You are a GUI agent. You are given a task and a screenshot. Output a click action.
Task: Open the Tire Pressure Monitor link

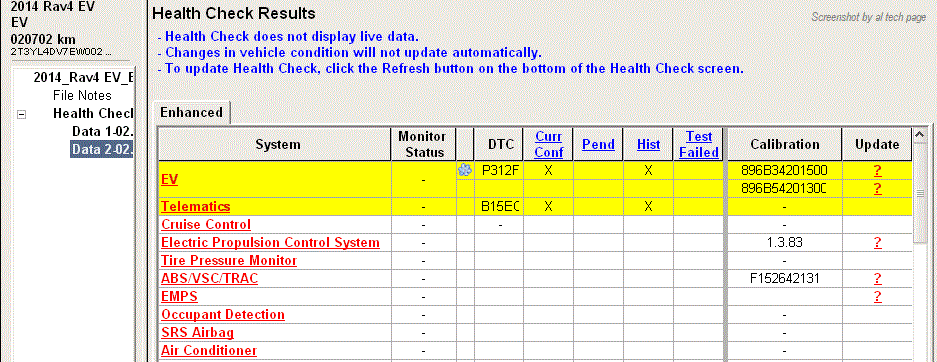click(x=229, y=260)
